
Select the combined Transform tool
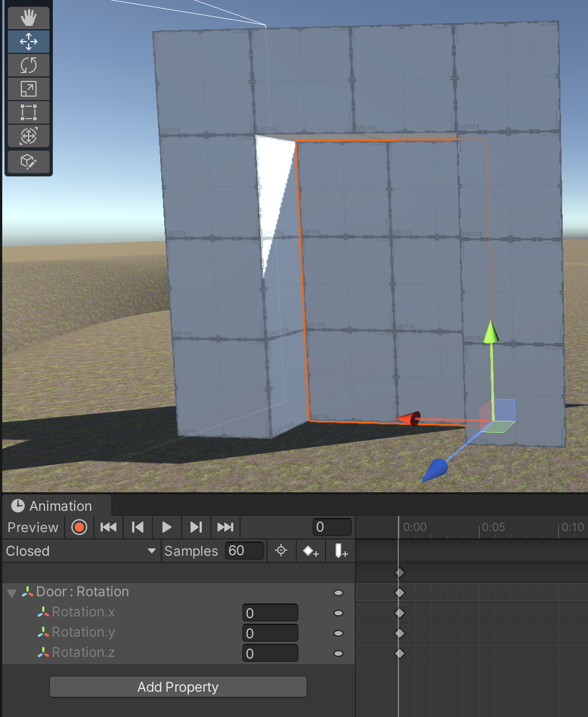click(x=29, y=136)
